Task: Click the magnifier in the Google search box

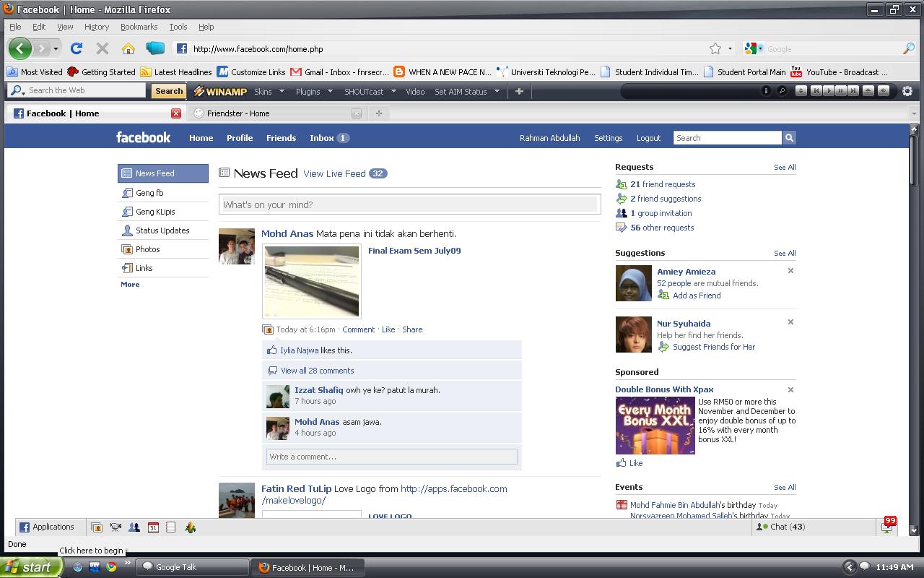Action: (x=909, y=48)
